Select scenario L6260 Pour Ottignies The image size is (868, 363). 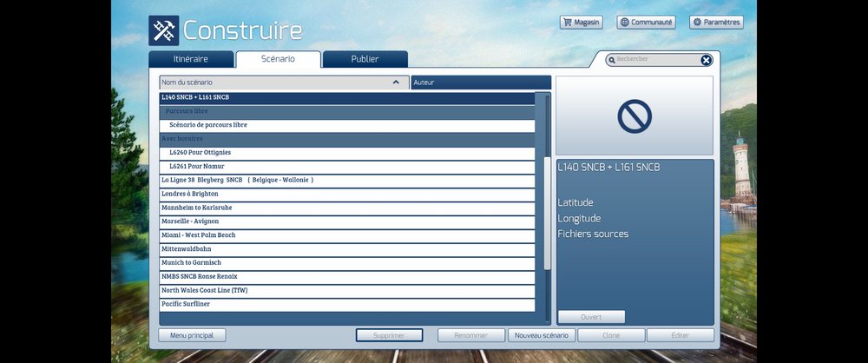coord(347,152)
